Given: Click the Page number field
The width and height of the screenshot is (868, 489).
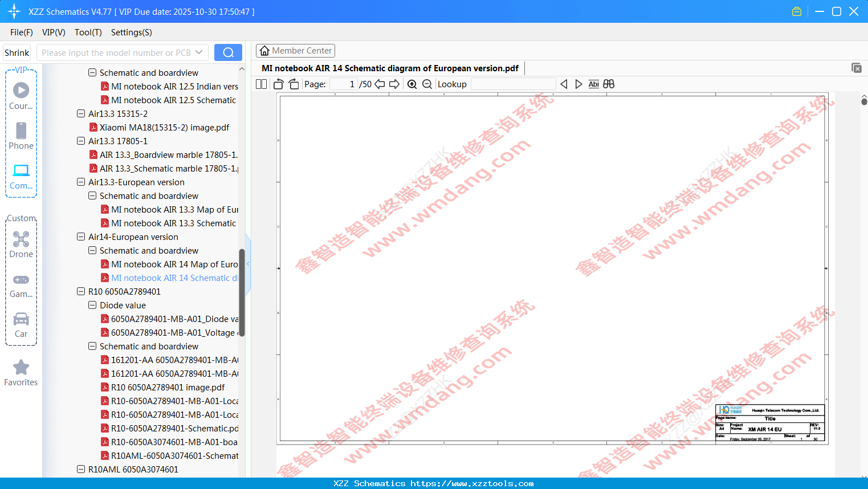Looking at the screenshot, I should pos(344,84).
